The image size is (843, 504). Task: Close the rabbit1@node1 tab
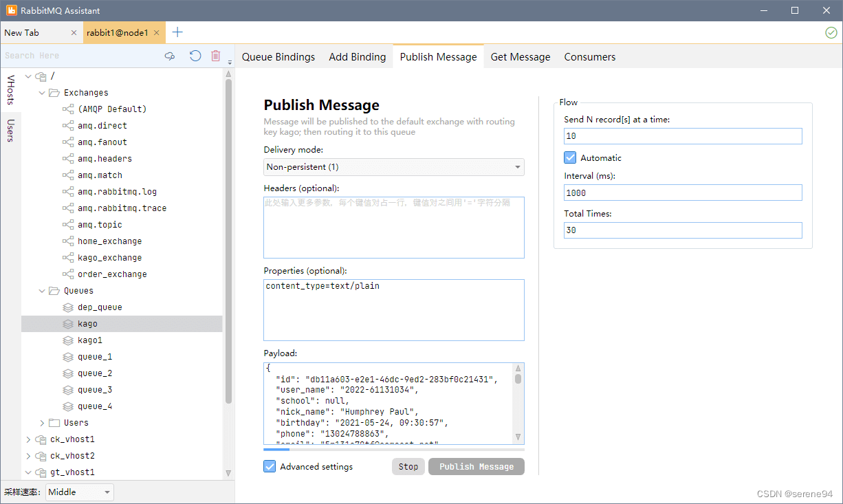(x=157, y=32)
